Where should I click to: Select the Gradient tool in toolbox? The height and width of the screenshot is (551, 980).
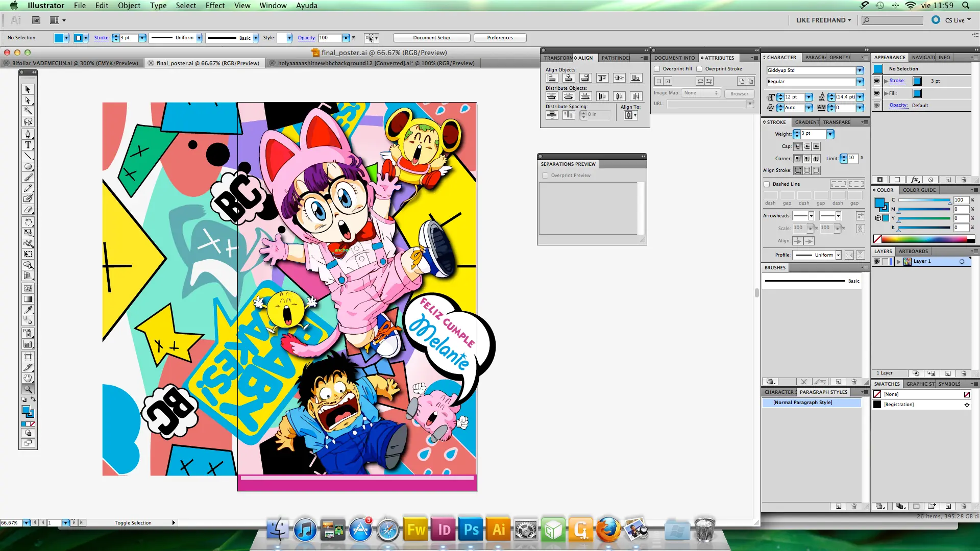(x=28, y=299)
